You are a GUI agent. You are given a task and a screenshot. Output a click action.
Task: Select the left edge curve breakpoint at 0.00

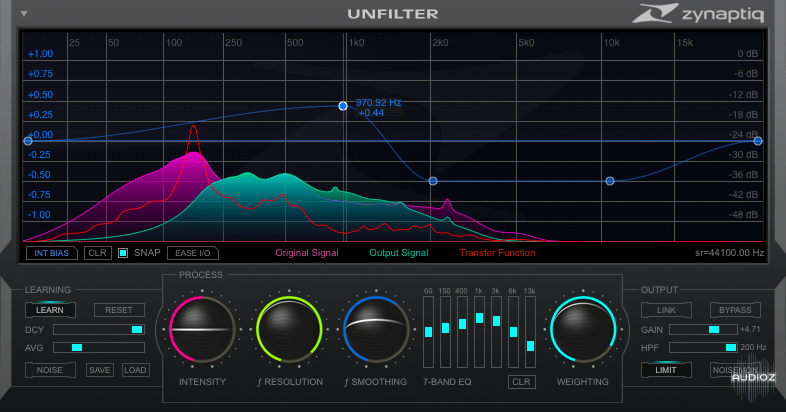click(x=28, y=141)
